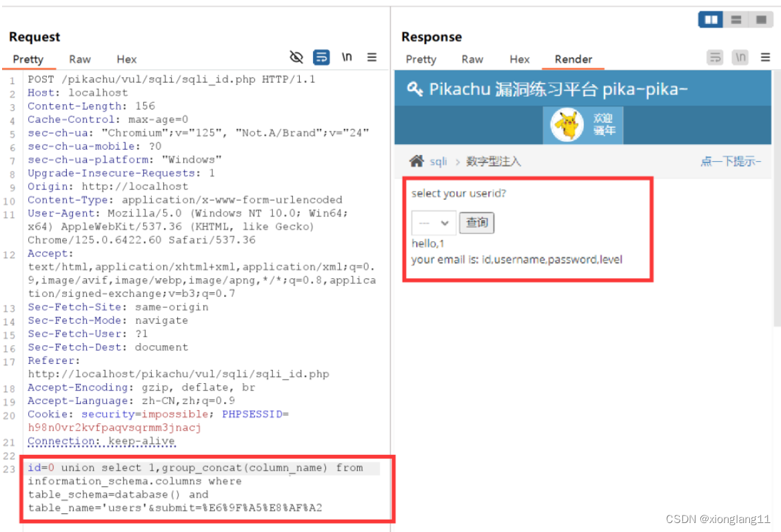Toggle hidden characters eye icon in Request

[x=296, y=57]
